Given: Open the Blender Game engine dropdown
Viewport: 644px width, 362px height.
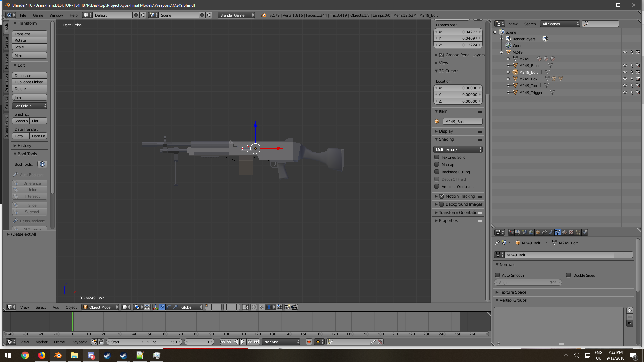Looking at the screenshot, I should (x=236, y=15).
